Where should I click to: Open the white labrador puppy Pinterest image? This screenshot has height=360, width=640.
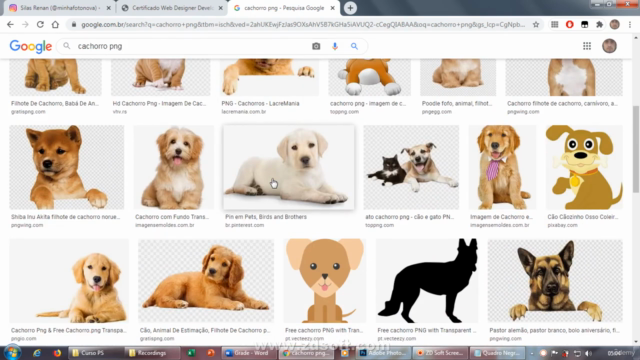click(x=289, y=167)
